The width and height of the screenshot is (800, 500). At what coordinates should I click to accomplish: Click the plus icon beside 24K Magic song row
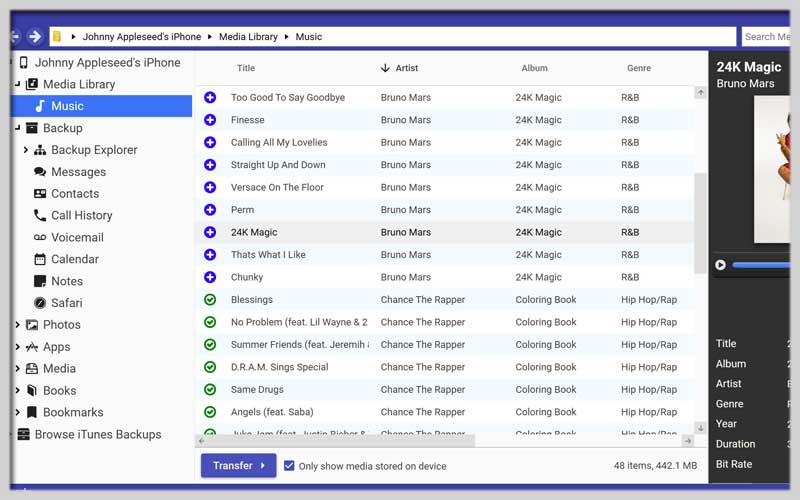(210, 232)
